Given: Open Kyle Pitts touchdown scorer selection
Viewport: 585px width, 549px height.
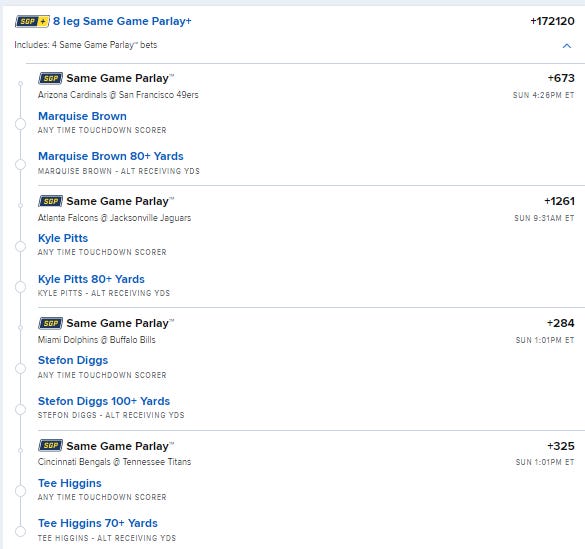Looking at the screenshot, I should pyautogui.click(x=63, y=238).
